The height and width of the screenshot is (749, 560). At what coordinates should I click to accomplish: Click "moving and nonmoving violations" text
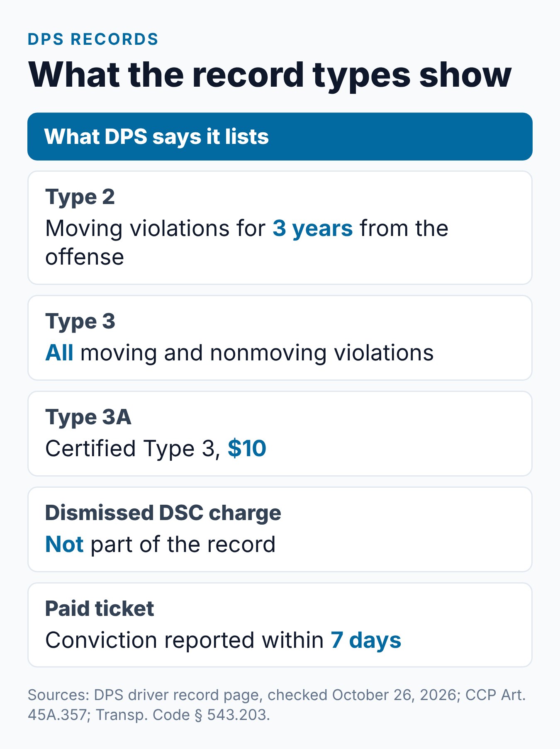click(257, 353)
